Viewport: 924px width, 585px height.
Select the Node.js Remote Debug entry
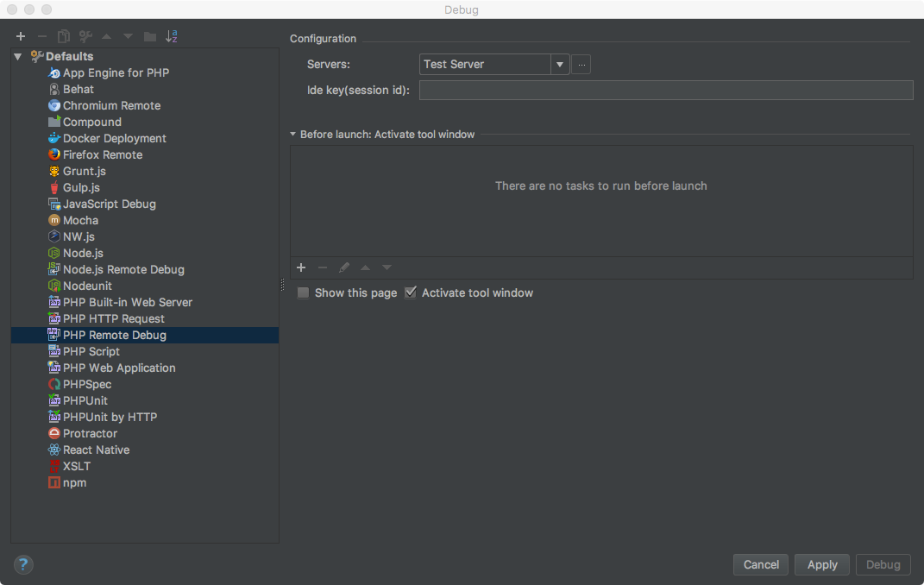[123, 269]
